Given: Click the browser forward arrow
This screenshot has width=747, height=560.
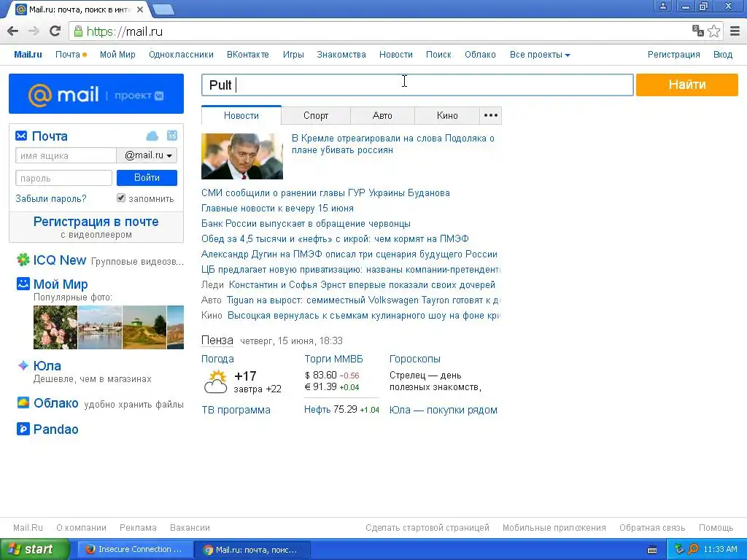Looking at the screenshot, I should pos(34,31).
